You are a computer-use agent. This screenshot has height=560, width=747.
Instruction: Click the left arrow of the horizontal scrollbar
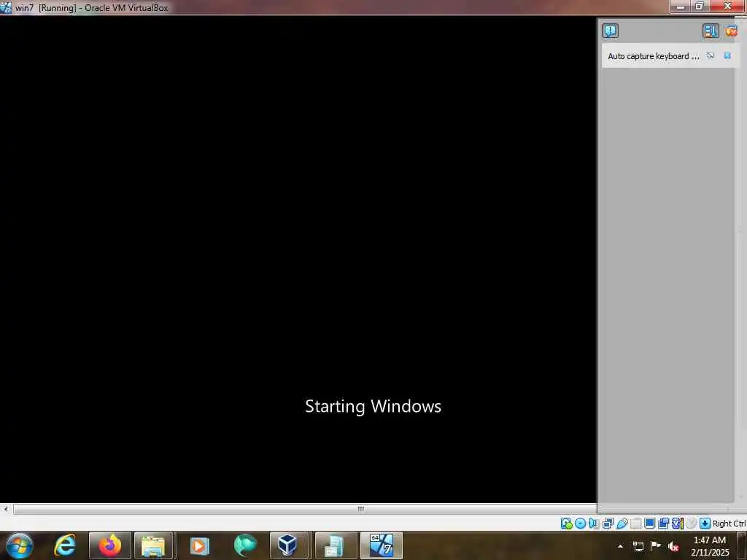pyautogui.click(x=6, y=509)
